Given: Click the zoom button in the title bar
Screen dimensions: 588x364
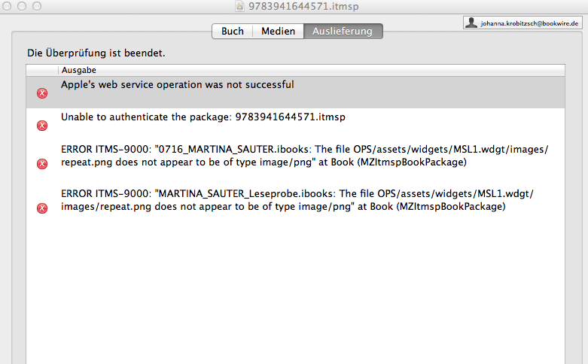Looking at the screenshot, I should point(36,6).
